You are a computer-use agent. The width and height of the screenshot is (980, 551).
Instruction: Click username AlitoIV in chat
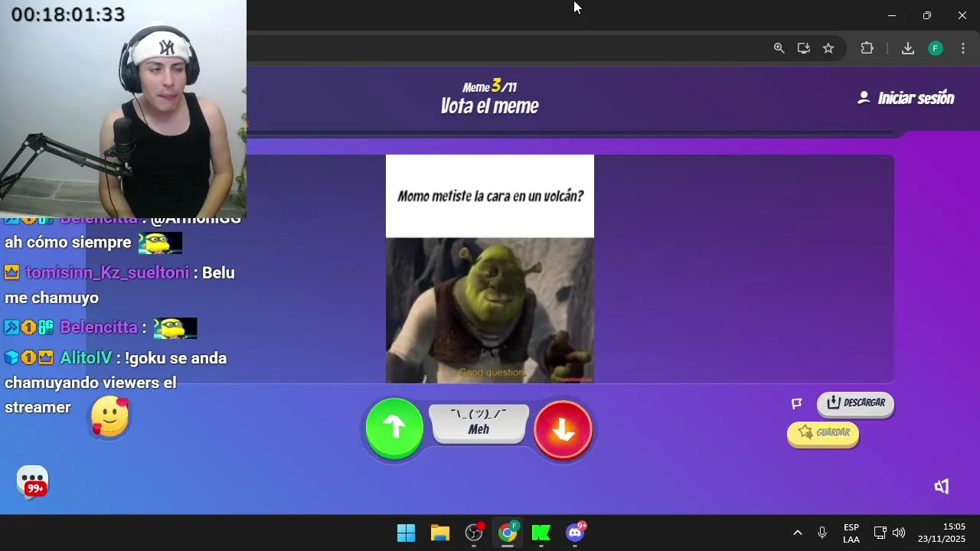point(86,357)
